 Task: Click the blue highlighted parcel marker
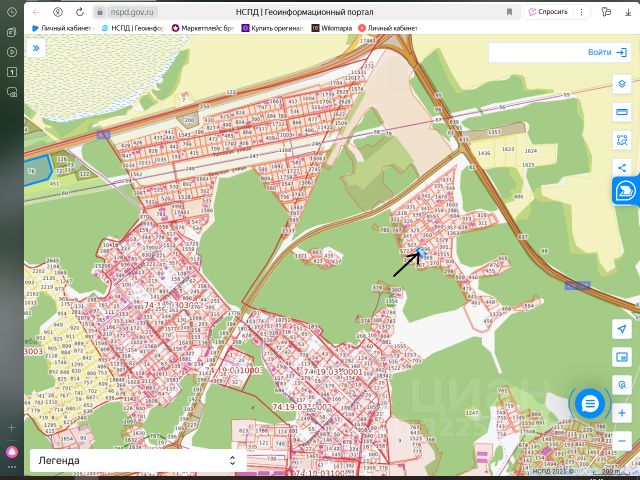(x=422, y=252)
